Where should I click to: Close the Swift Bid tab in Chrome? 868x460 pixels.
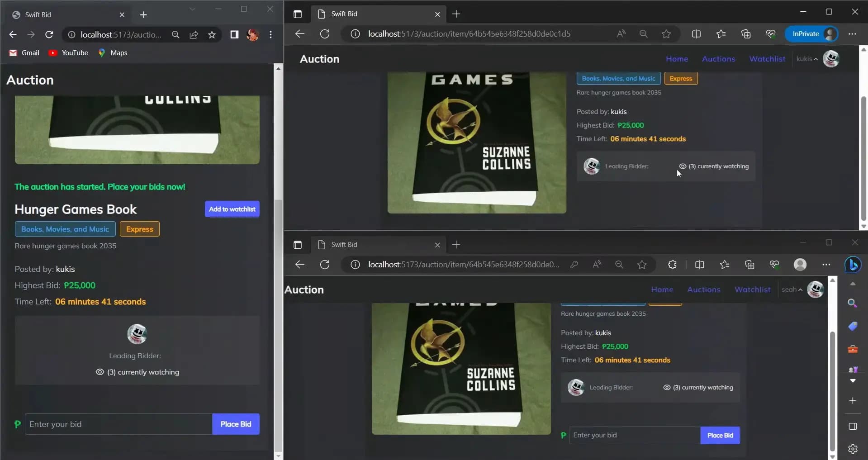(122, 14)
